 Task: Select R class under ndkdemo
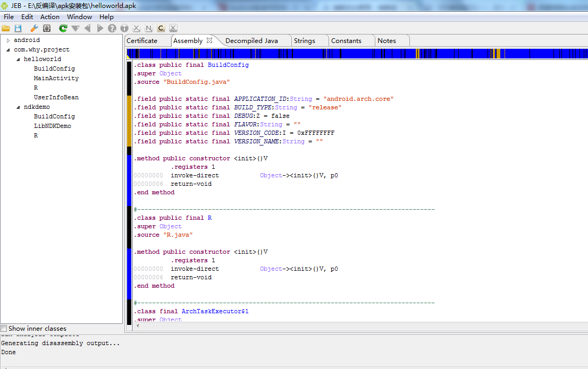(x=36, y=135)
